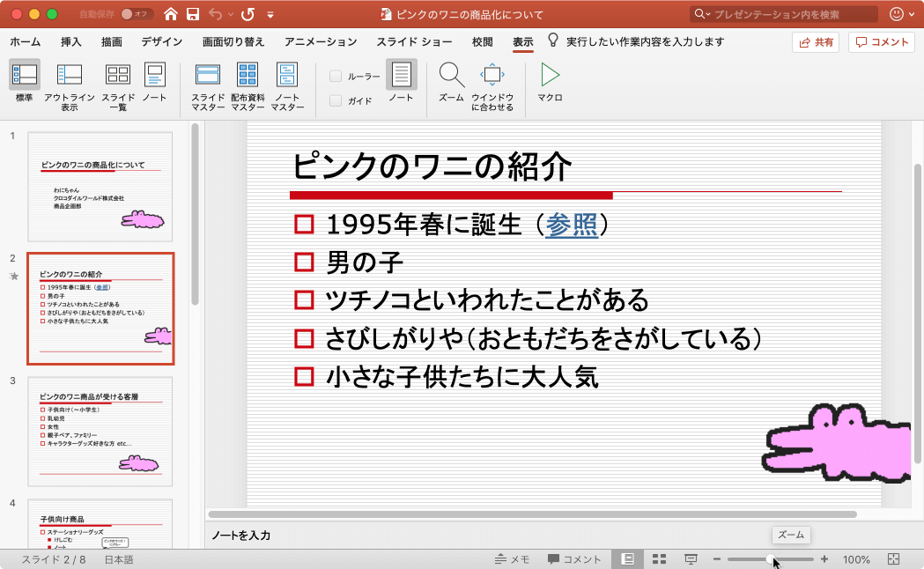Click the undo arrow icon
Screen dimensions: 924x569
pos(216,13)
